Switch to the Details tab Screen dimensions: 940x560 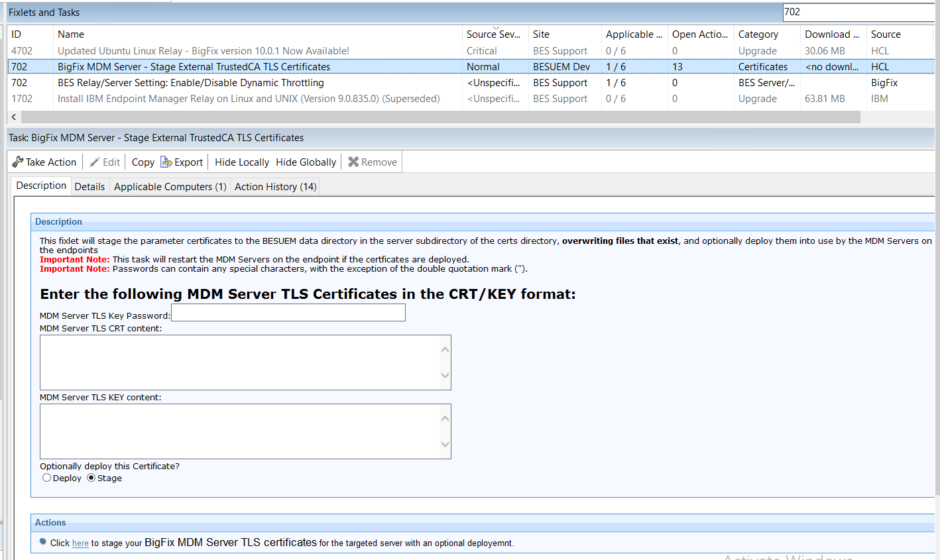[x=89, y=187]
